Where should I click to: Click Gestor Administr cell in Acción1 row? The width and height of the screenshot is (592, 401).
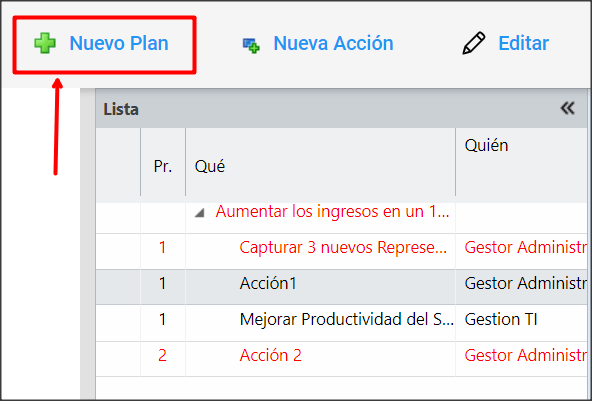526,283
